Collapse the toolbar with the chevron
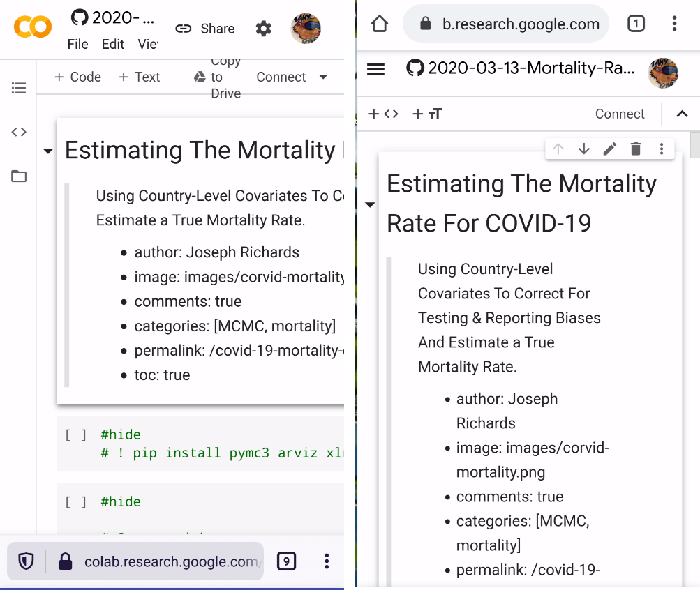 (682, 113)
